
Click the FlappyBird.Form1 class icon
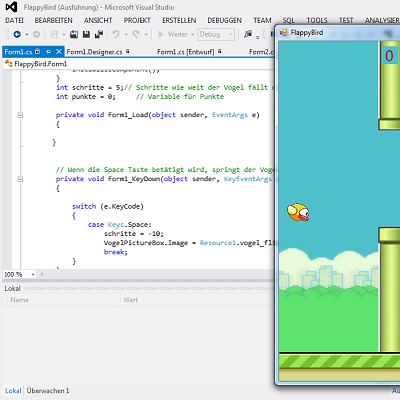click(x=8, y=64)
